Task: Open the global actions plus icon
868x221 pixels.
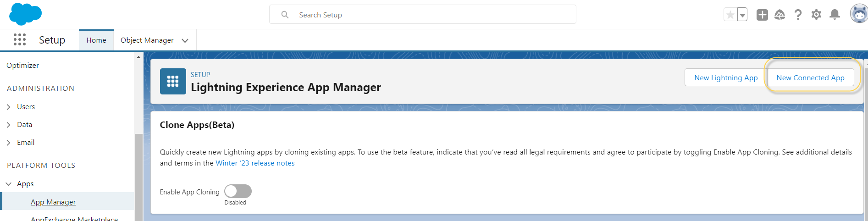Action: [x=762, y=15]
